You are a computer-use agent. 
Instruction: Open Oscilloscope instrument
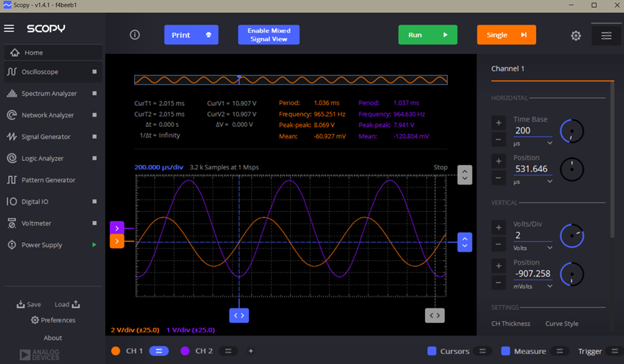pos(53,71)
